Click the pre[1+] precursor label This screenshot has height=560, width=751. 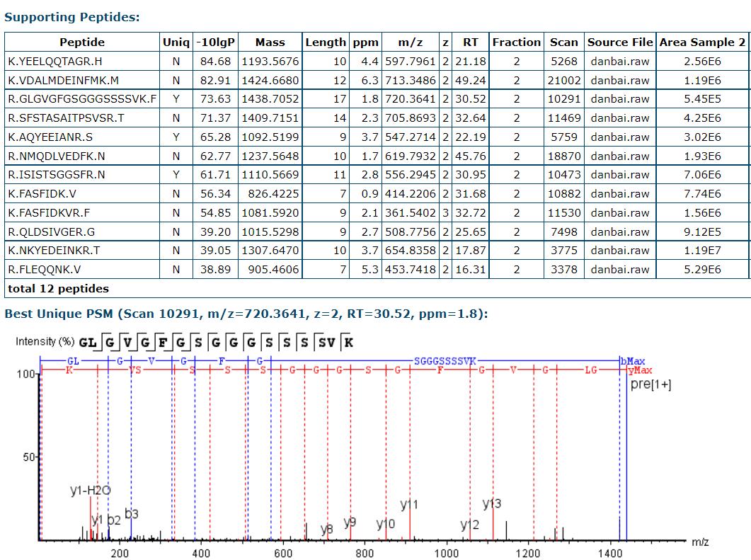[x=650, y=384]
